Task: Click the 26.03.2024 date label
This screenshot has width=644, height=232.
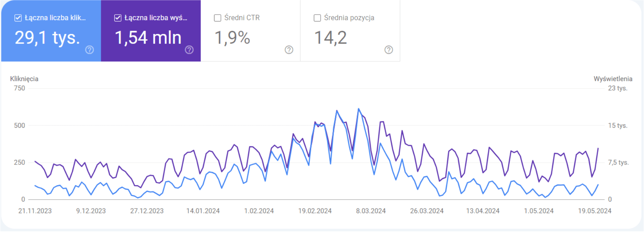Action: point(427,211)
